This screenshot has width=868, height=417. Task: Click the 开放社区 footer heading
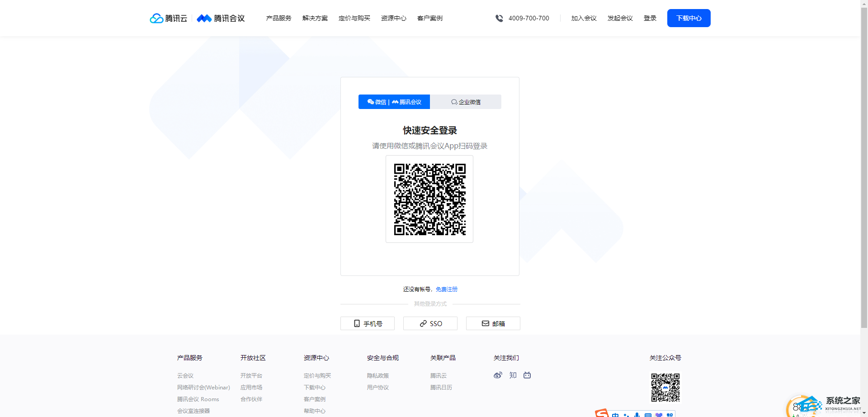tap(253, 358)
